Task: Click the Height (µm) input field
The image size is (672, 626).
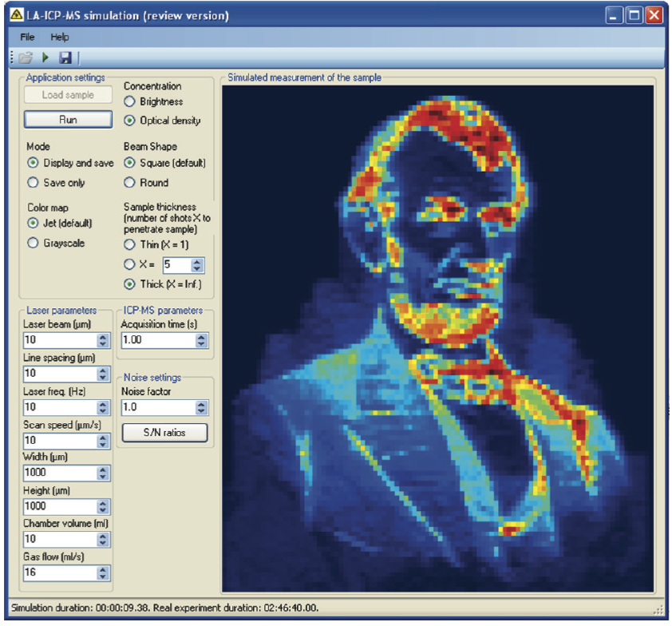Action: point(60,506)
